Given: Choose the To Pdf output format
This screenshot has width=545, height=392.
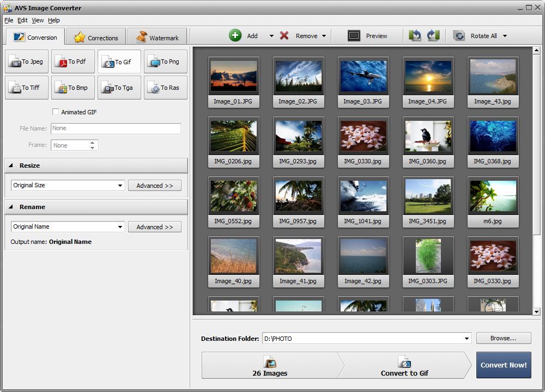Looking at the screenshot, I should 72,62.
